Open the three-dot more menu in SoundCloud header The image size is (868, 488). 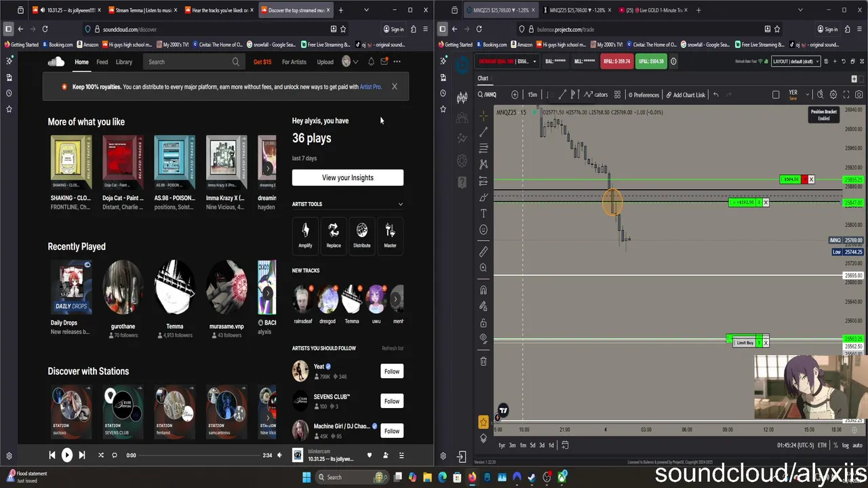[397, 62]
